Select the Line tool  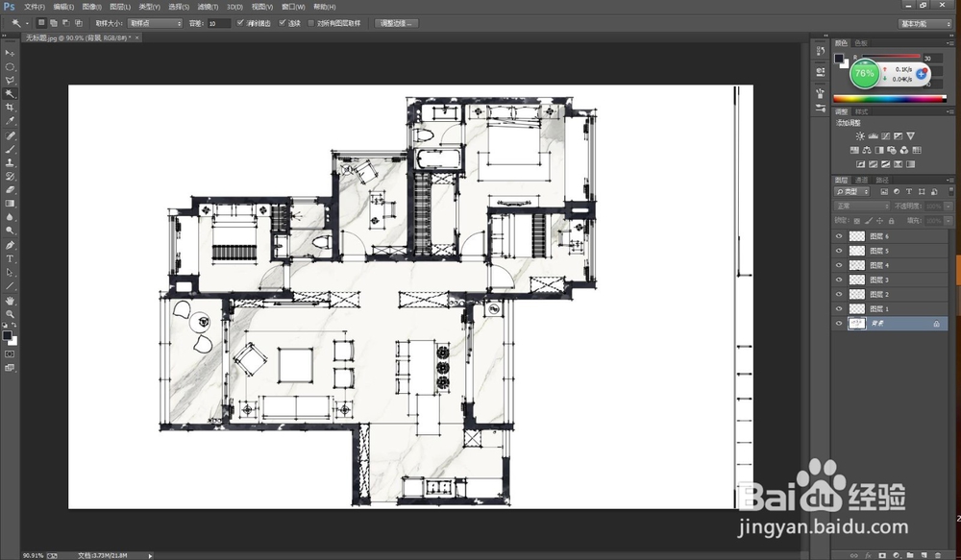click(10, 285)
